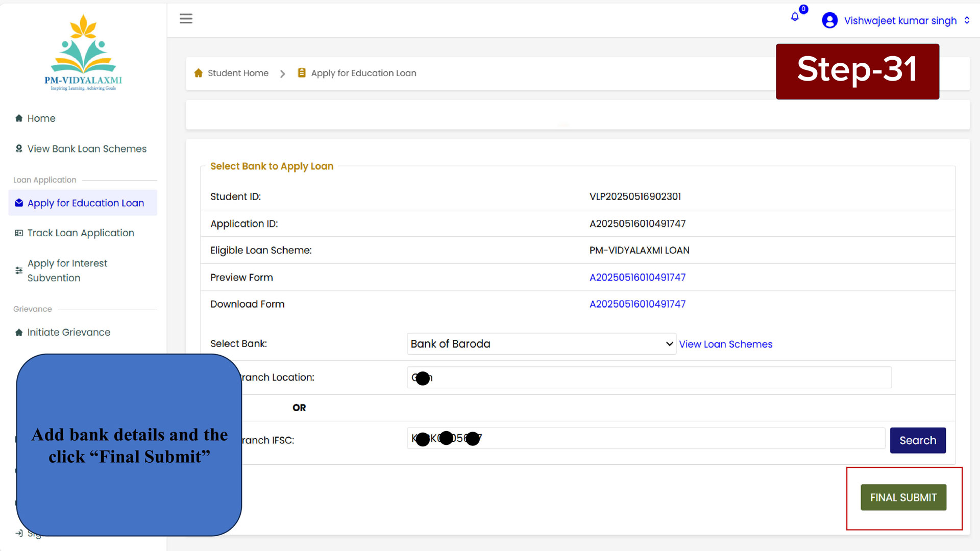Open the hamburger menu icon
Image resolution: width=980 pixels, height=551 pixels.
click(186, 19)
